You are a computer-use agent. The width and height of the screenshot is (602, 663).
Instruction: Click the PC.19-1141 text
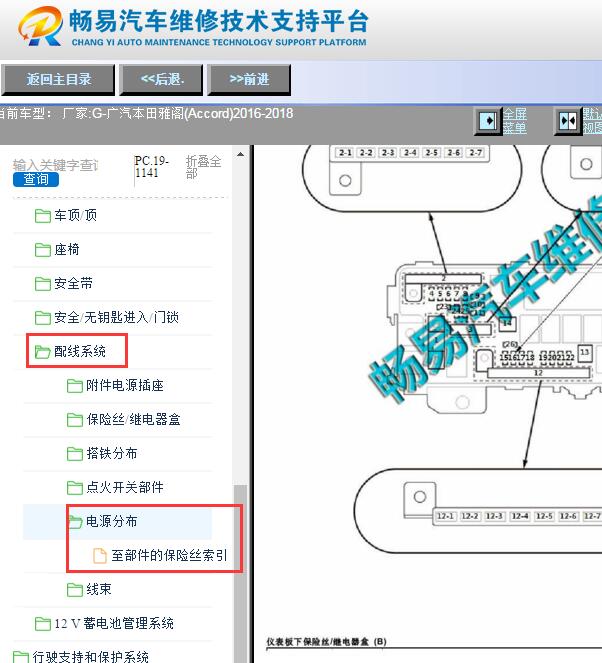pyautogui.click(x=151, y=167)
